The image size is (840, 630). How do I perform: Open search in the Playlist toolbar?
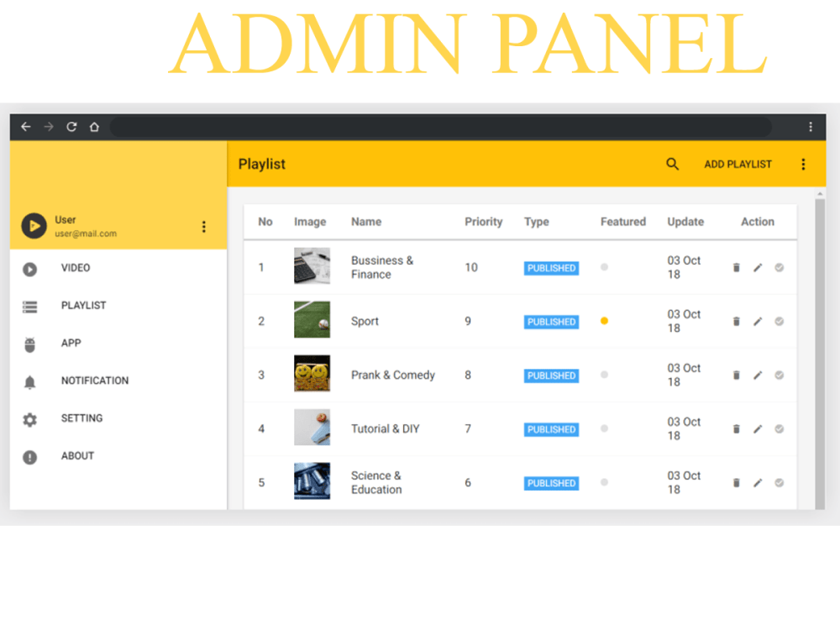point(672,164)
